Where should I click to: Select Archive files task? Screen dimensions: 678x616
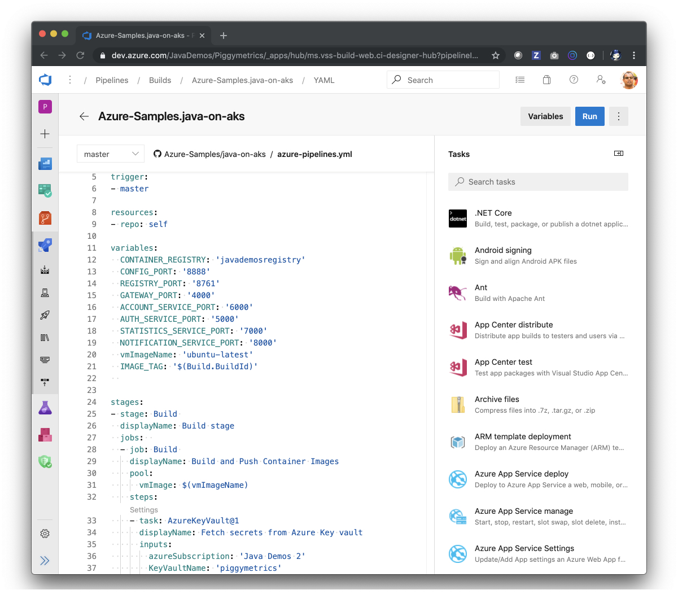click(x=538, y=405)
